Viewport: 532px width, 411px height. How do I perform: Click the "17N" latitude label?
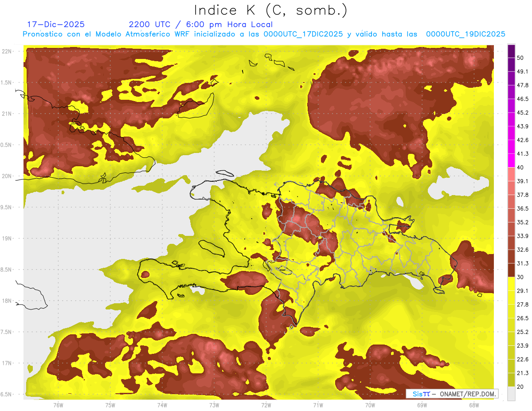pyautogui.click(x=7, y=364)
